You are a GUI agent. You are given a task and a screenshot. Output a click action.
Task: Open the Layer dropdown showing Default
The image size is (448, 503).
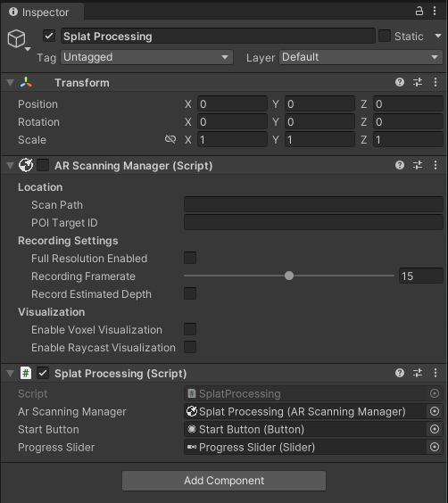[x=361, y=57]
